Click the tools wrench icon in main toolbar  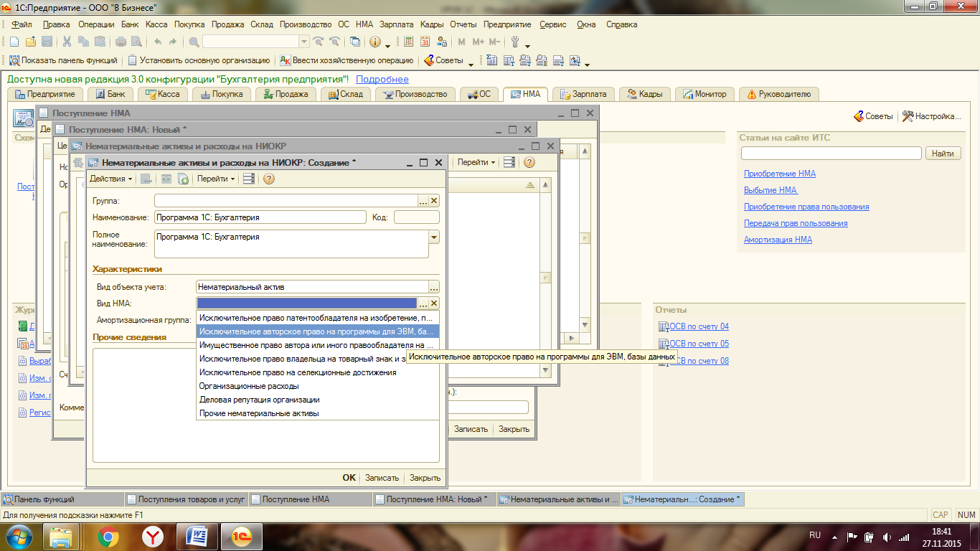pyautogui.click(x=515, y=42)
